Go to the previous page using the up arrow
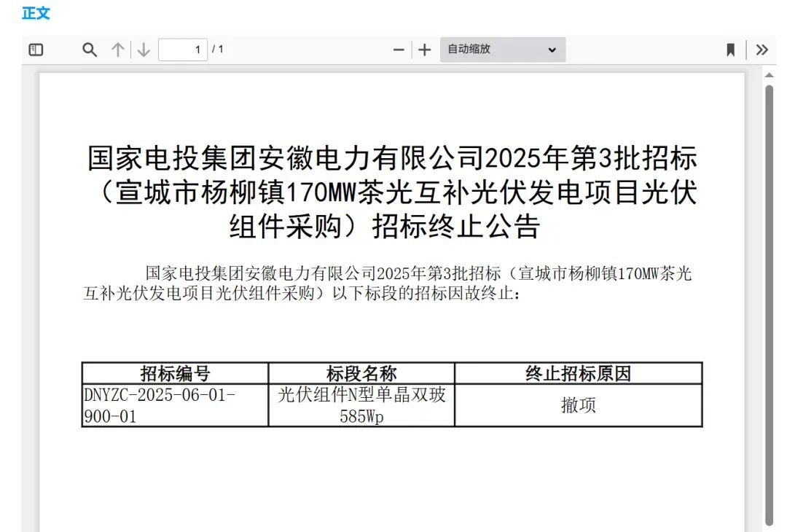The image size is (787, 532). (x=117, y=50)
